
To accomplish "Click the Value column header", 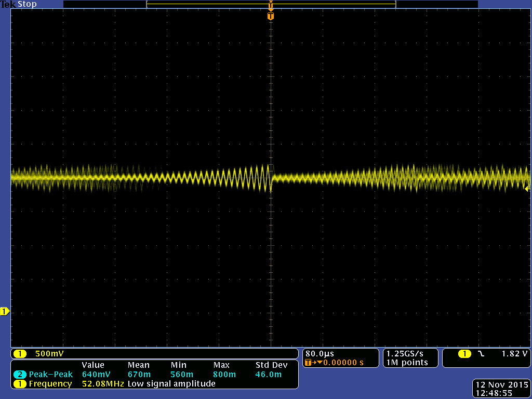I will pyautogui.click(x=93, y=365).
